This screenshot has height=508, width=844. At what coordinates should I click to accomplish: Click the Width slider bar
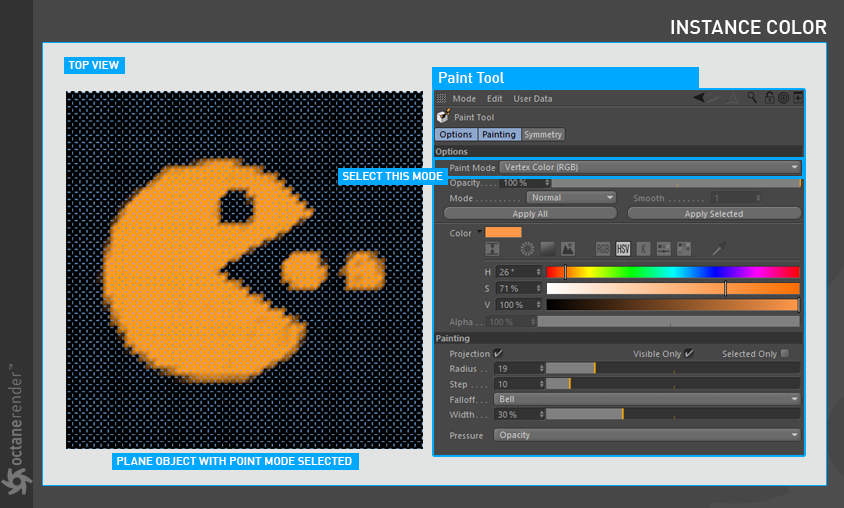tap(673, 414)
